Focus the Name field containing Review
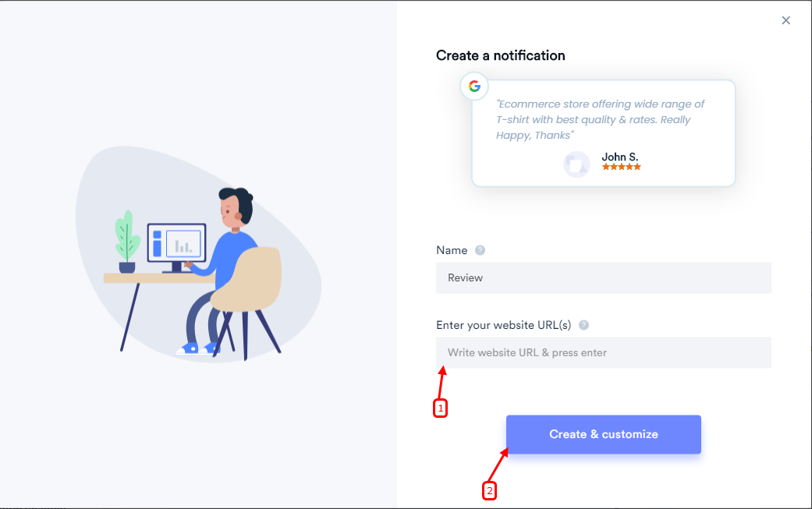The width and height of the screenshot is (812, 509). tap(603, 277)
